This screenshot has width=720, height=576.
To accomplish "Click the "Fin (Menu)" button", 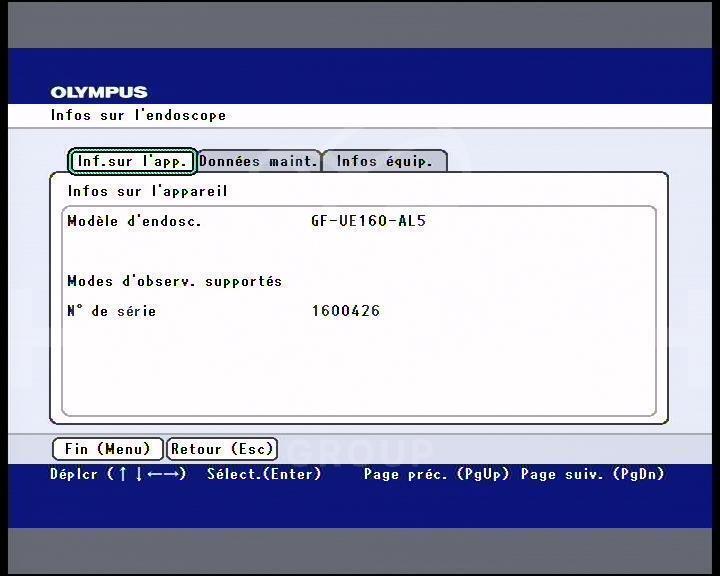I will (x=108, y=449).
